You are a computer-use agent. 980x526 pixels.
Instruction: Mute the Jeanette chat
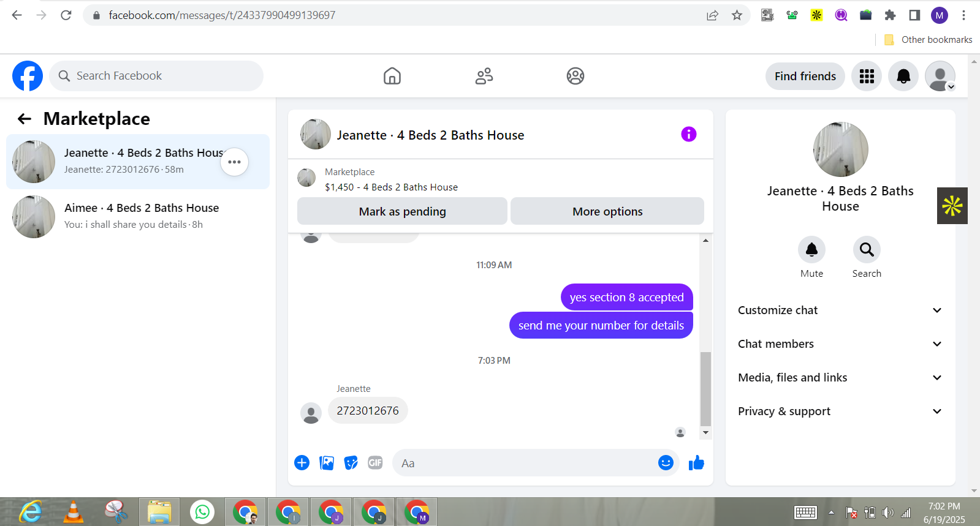811,250
